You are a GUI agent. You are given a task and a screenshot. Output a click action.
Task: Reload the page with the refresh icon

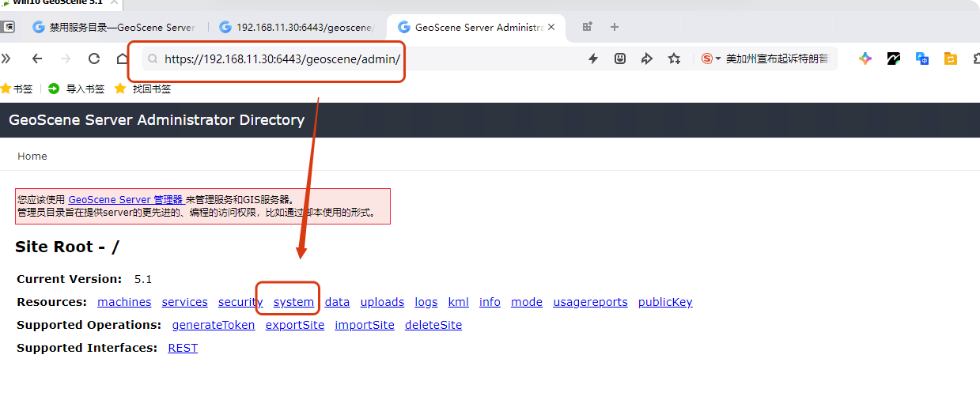[94, 58]
